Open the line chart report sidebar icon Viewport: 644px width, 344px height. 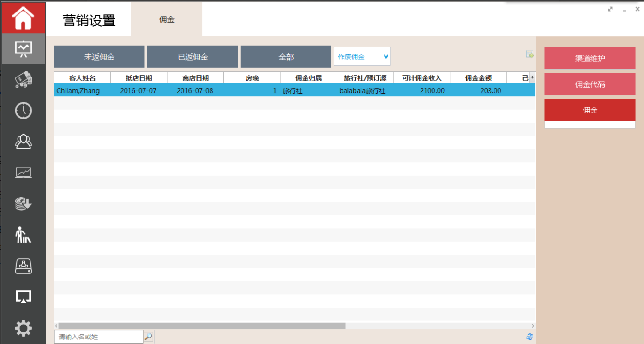coord(23,172)
